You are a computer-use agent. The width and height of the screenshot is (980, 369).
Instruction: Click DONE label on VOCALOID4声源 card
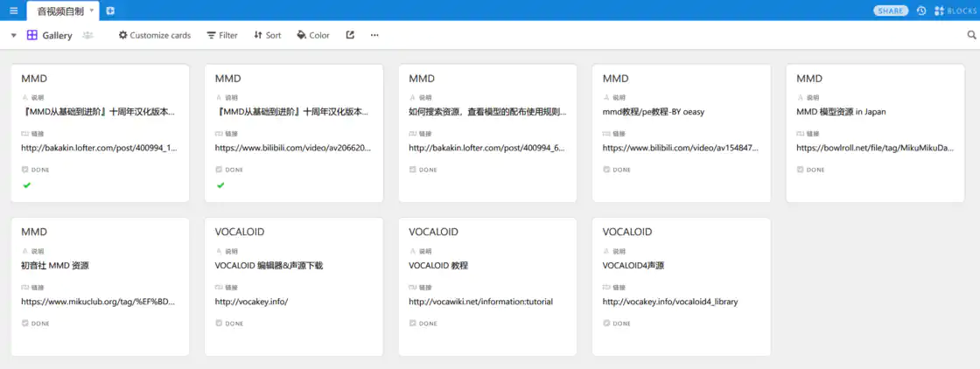[x=621, y=324]
